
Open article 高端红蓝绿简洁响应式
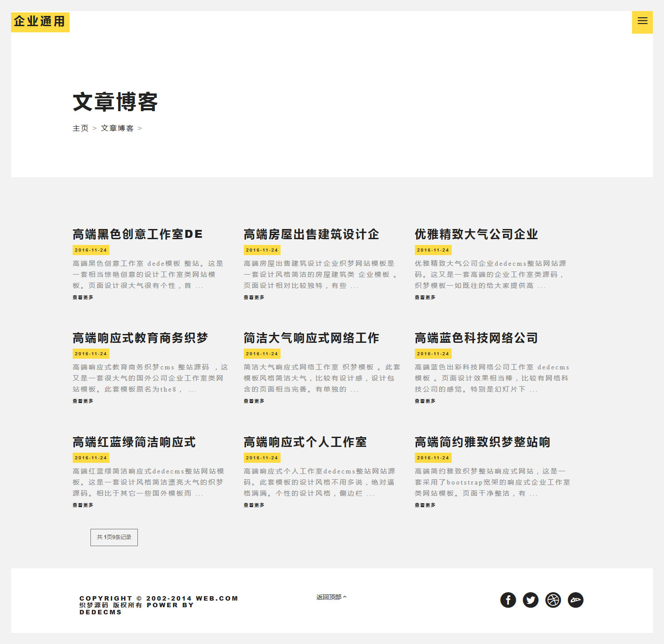click(134, 442)
